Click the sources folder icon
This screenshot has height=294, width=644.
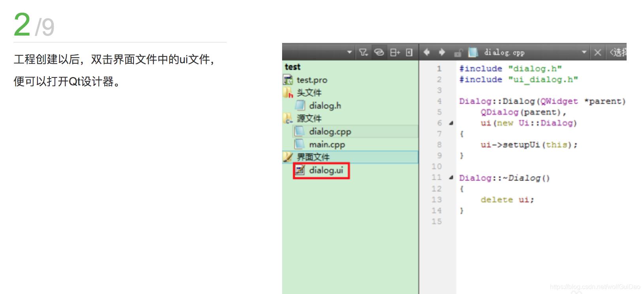point(288,119)
